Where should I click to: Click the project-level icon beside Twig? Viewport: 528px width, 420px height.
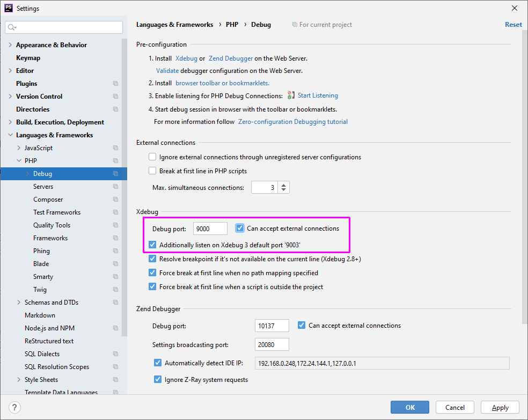[115, 290]
